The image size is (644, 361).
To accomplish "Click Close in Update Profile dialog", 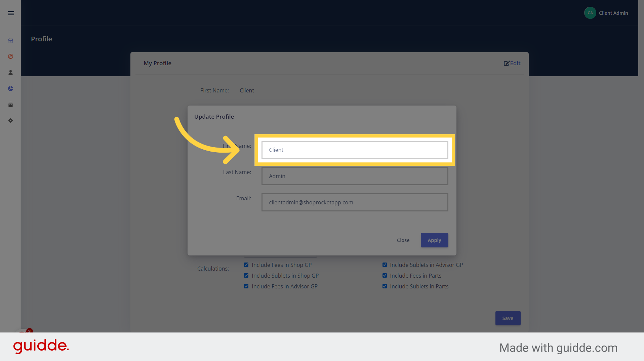I will 403,240.
